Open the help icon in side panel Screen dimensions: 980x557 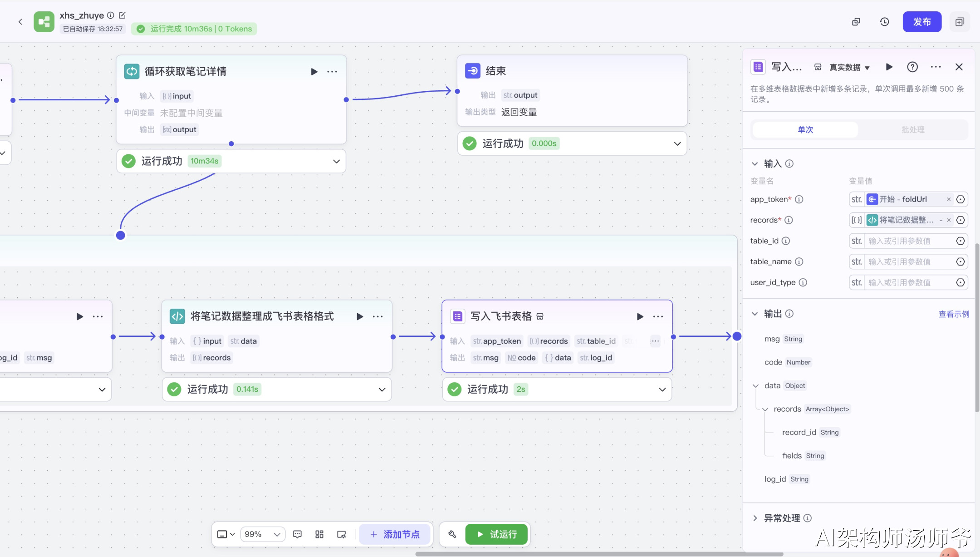click(912, 67)
